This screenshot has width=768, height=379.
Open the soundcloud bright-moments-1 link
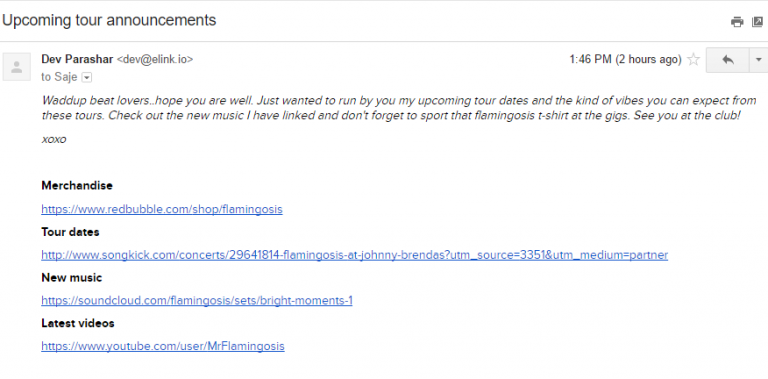197,301
